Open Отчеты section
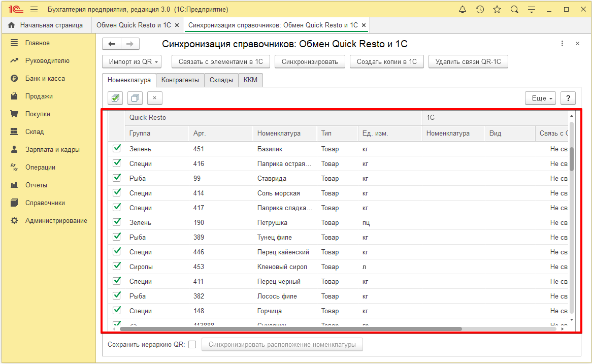The image size is (592, 364). [36, 185]
